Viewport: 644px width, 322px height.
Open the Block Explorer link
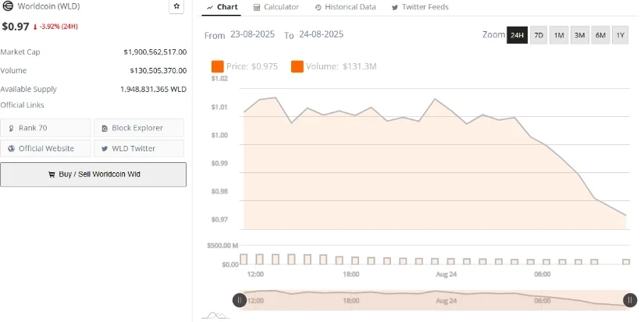pyautogui.click(x=139, y=128)
